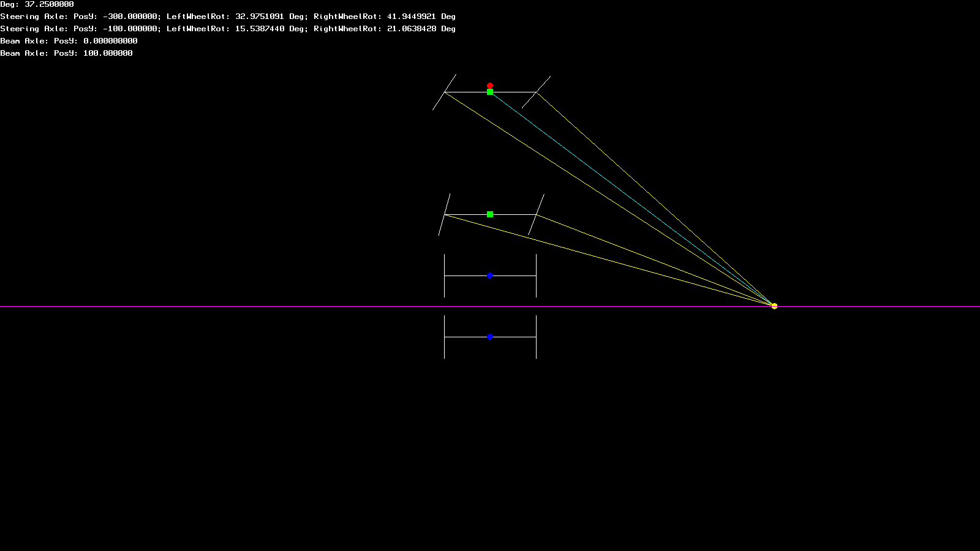The image size is (980, 551).
Task: Click the Beam Axle PosY 100.000000 label
Action: [x=66, y=53]
